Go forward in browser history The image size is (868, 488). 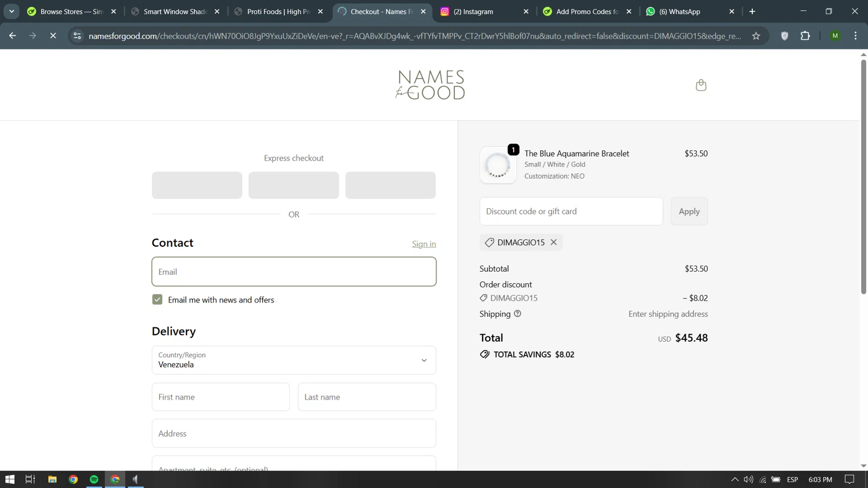(x=32, y=36)
